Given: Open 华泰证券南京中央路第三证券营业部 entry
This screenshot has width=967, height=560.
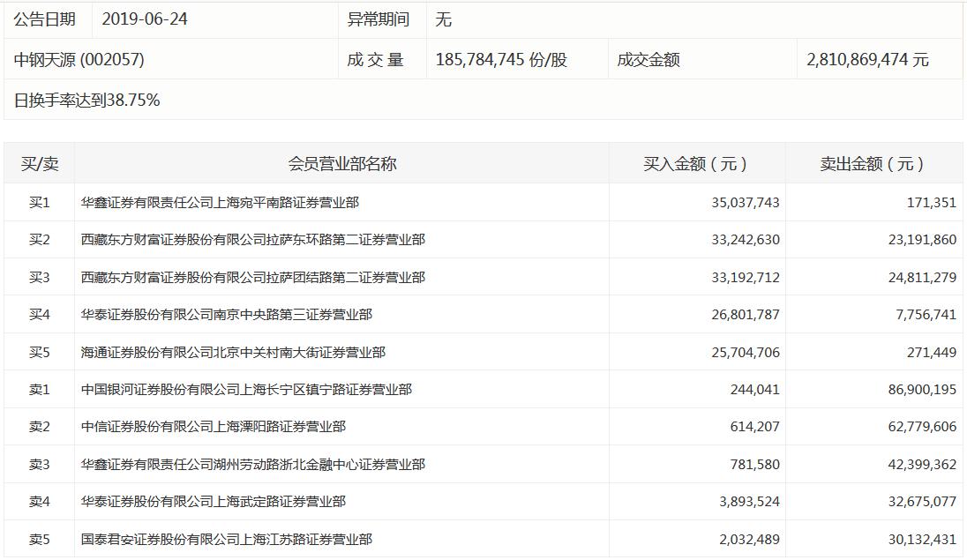Looking at the screenshot, I should coord(227,315).
